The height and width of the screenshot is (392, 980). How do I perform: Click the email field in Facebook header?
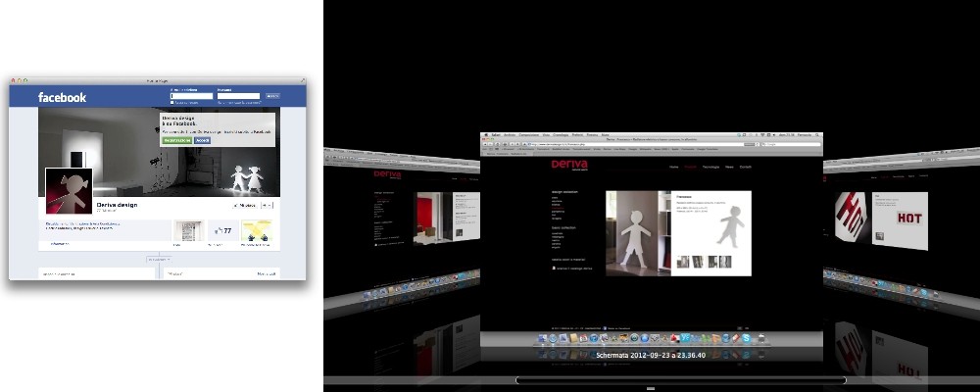click(192, 96)
